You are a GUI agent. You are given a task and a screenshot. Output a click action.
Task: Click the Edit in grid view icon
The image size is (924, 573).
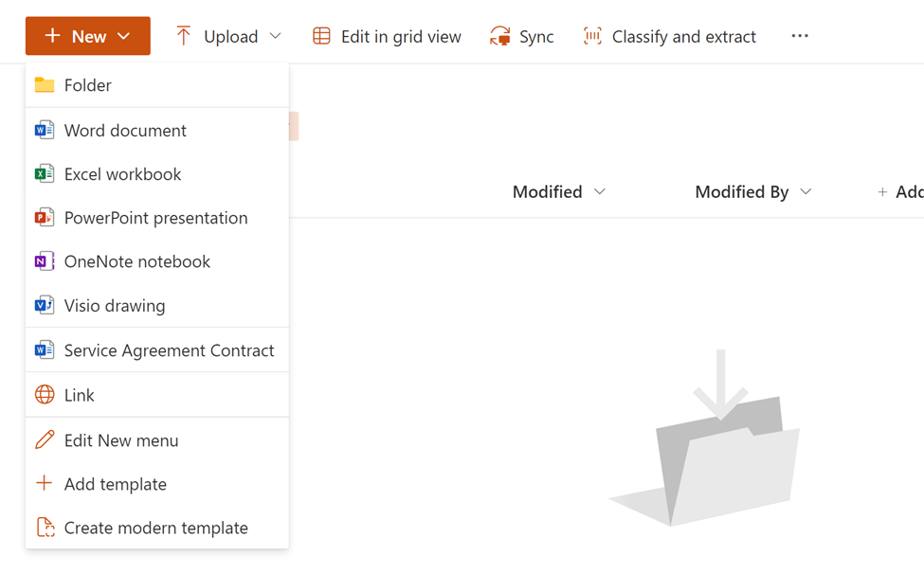(322, 37)
